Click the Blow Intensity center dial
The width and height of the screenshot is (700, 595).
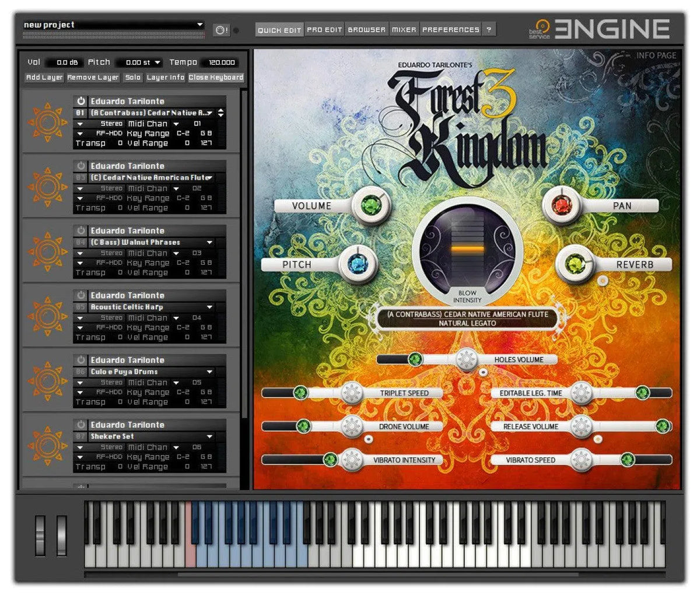[x=467, y=249]
